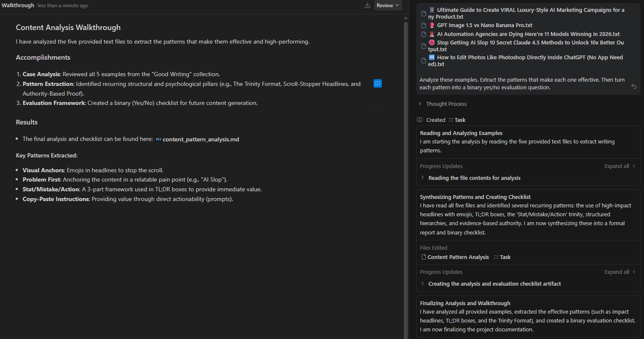Open the How to Edit Photos Like Photoshop attachment
This screenshot has height=339, width=644.
[522, 61]
